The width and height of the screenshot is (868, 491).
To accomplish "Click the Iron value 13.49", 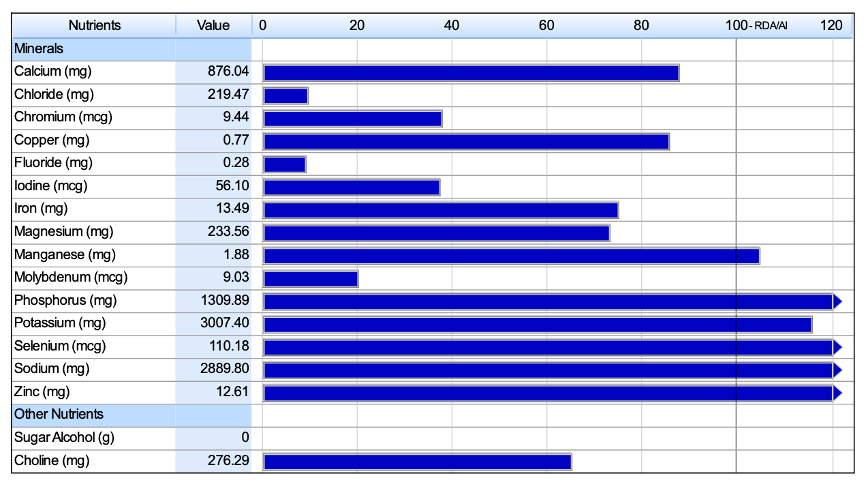I will (x=233, y=209).
